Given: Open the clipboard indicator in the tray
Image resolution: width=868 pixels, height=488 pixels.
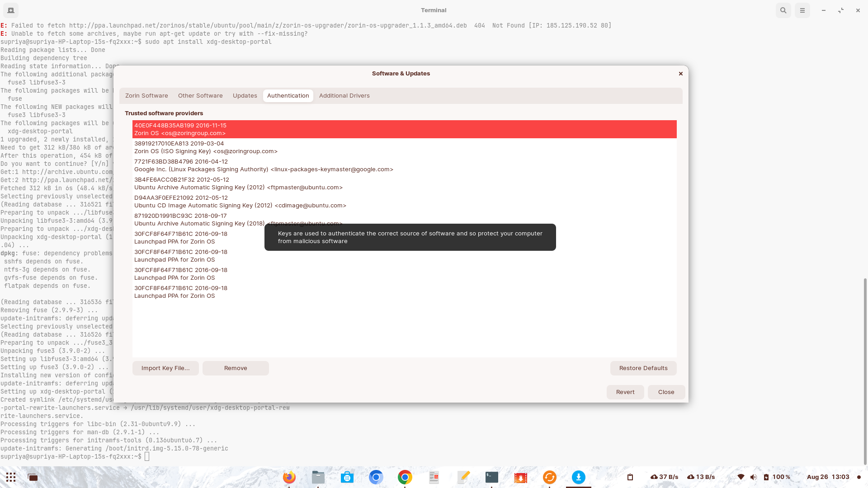Looking at the screenshot, I should click(630, 477).
